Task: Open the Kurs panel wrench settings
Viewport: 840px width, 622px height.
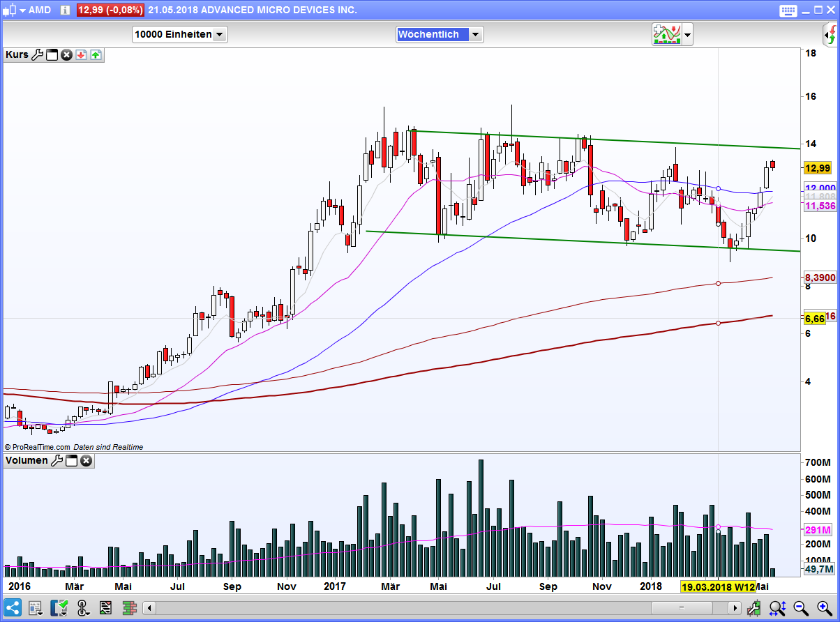Action: [38, 55]
